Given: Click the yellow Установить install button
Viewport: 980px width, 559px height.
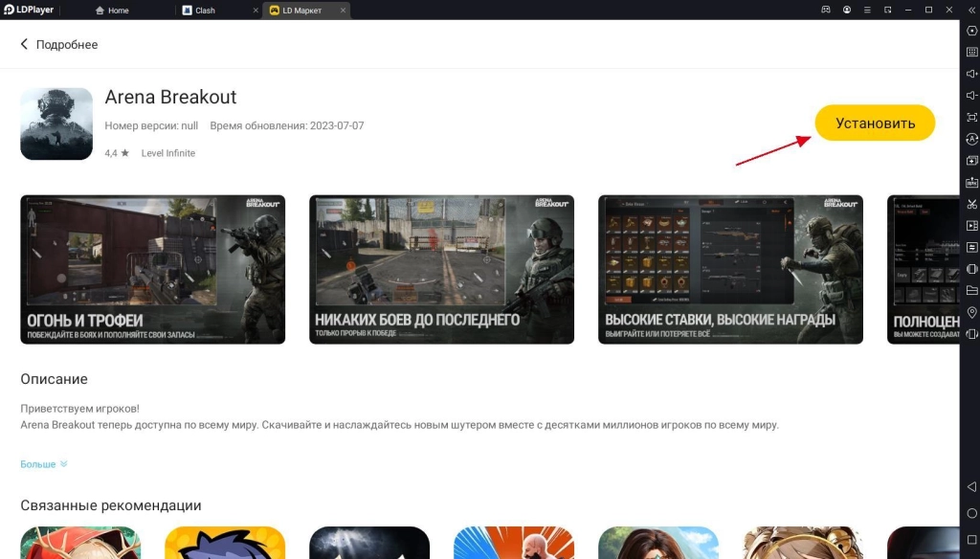Looking at the screenshot, I should coord(875,123).
